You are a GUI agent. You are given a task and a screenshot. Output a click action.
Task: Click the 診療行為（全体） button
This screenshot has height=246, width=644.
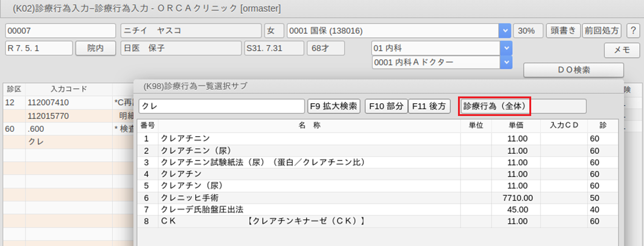click(494, 106)
